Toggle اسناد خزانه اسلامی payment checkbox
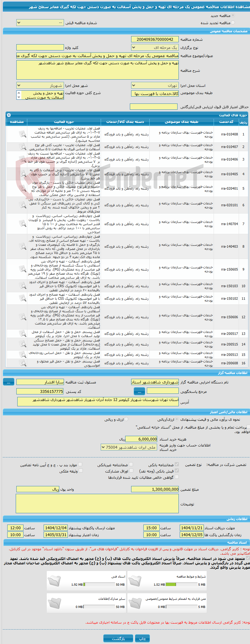 248,427
